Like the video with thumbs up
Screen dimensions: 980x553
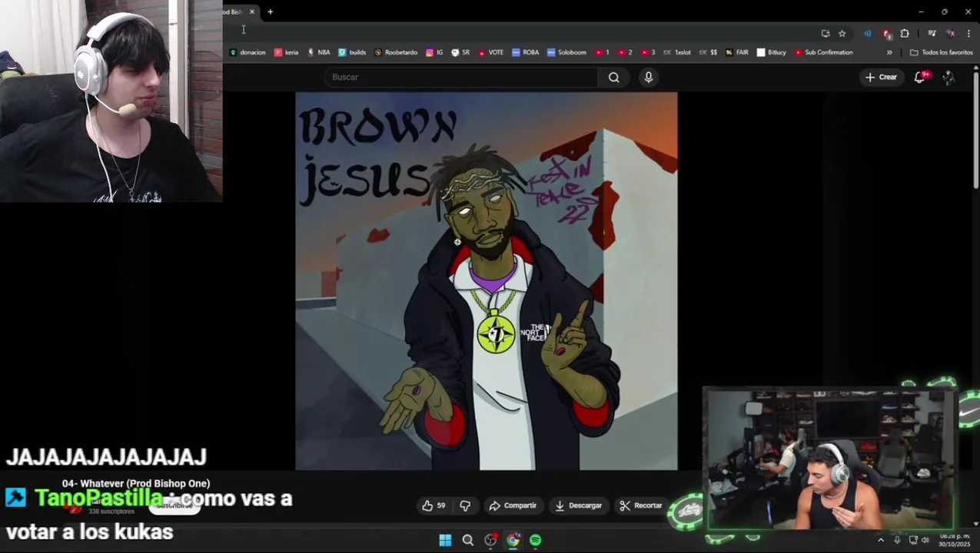coord(434,505)
